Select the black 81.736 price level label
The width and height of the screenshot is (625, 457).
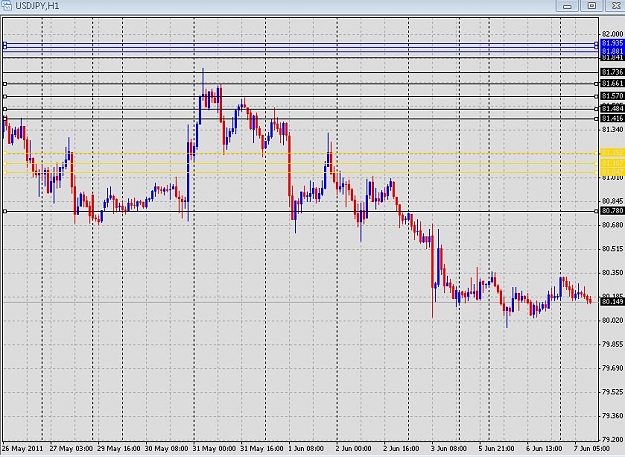pyautogui.click(x=612, y=72)
